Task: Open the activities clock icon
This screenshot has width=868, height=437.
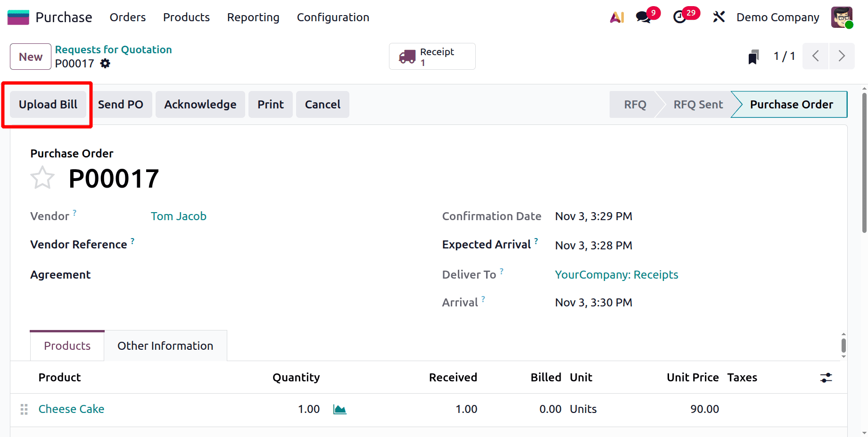Action: pyautogui.click(x=679, y=17)
